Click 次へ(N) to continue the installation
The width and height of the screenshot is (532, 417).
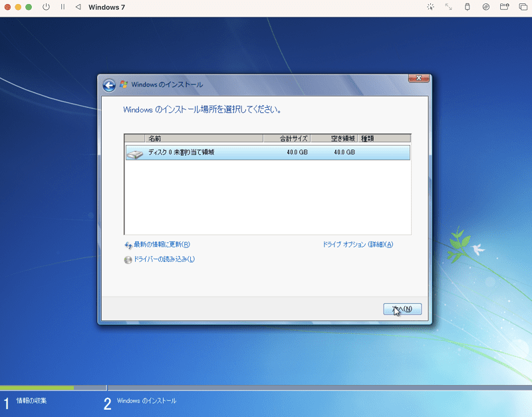pyautogui.click(x=402, y=309)
